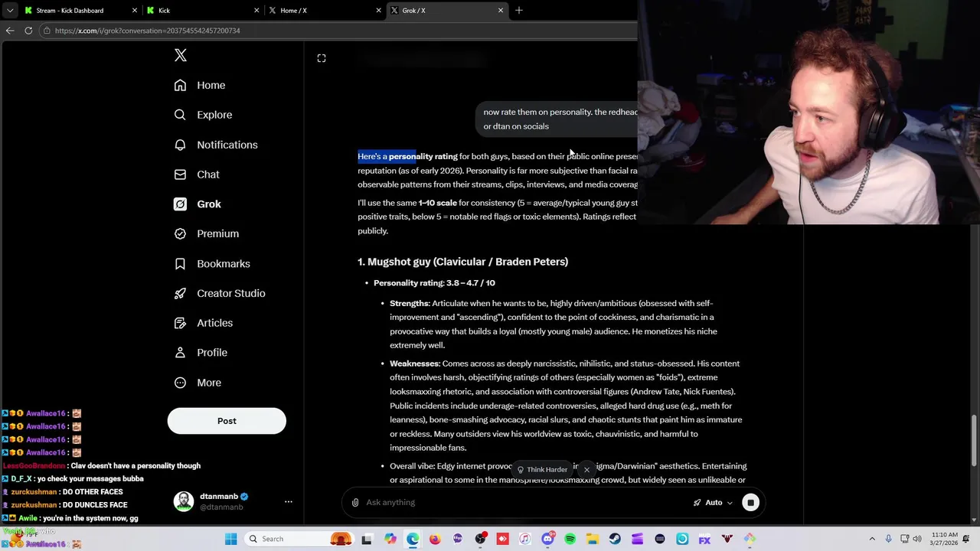Screen dimensions: 980x551
Task: Click the browser address bar URL
Action: (x=148, y=31)
